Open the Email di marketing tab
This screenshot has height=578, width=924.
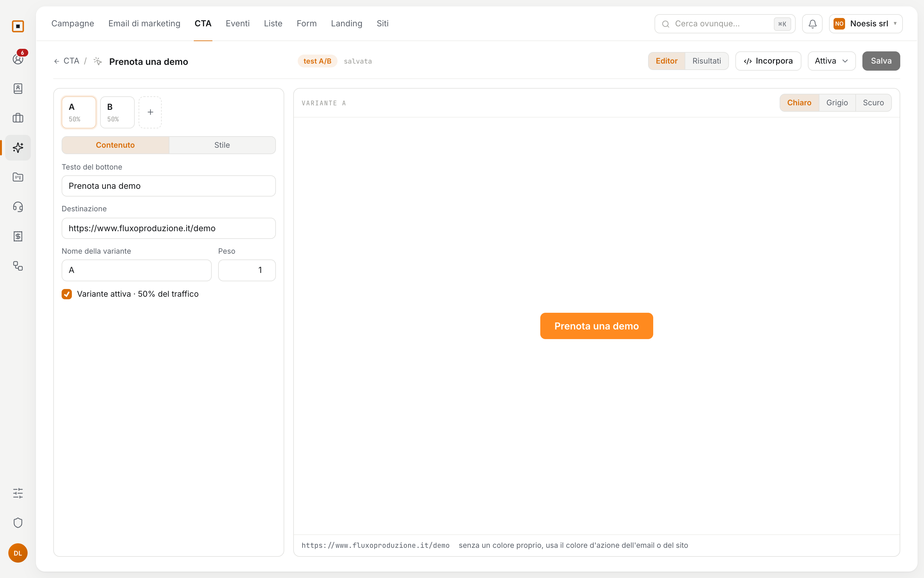[144, 24]
